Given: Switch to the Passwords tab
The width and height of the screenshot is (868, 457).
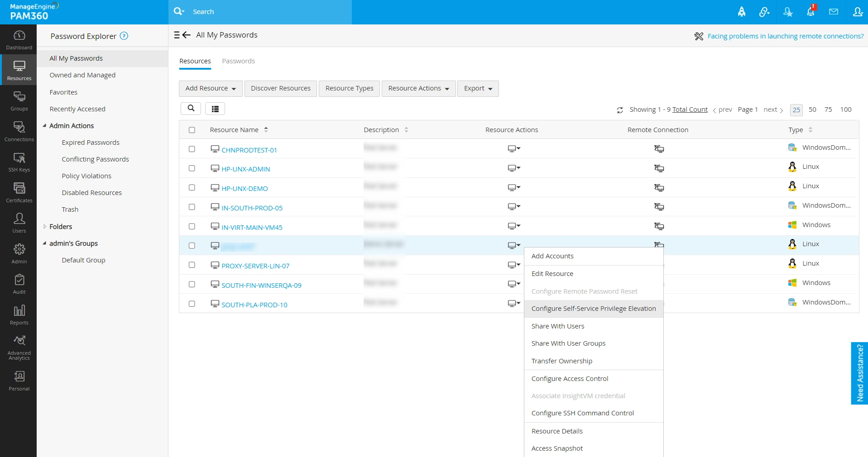Looking at the screenshot, I should click(238, 61).
